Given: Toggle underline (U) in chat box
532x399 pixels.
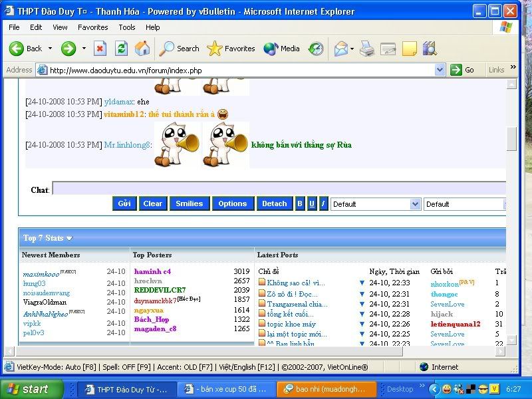Looking at the screenshot, I should pos(312,204).
